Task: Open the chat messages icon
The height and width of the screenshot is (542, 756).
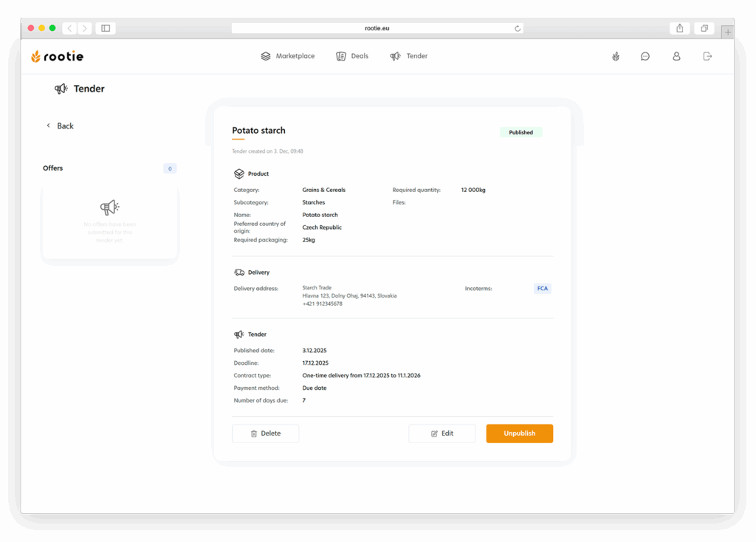Action: tap(645, 56)
